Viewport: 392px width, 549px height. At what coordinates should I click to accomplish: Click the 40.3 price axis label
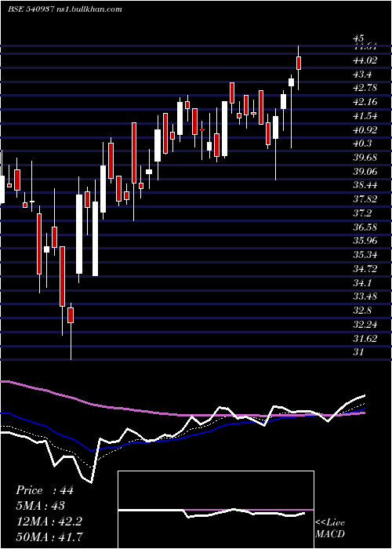point(362,144)
